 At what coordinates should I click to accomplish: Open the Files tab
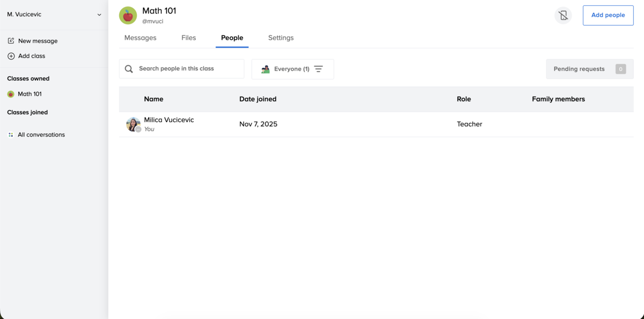[x=188, y=38]
